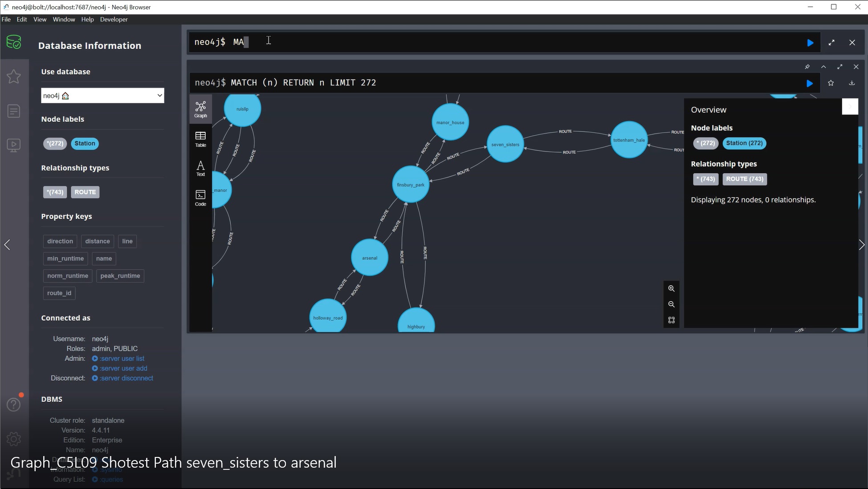Viewport: 868px width, 489px height.
Task: Switch result to Code view
Action: coord(200,198)
